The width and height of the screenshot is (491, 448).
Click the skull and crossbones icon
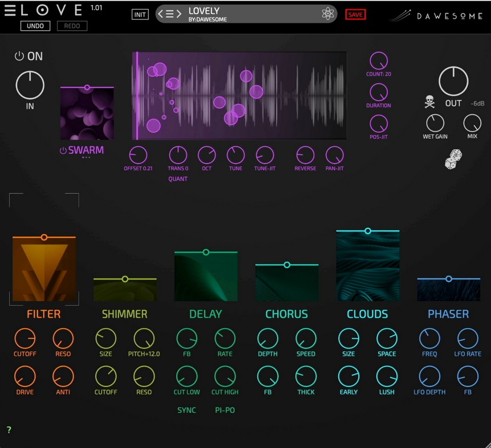(x=429, y=102)
